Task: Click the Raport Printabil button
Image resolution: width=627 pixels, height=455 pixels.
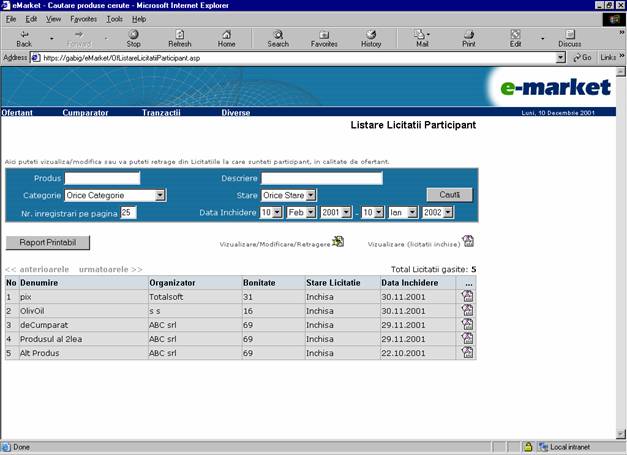Action: [x=47, y=242]
